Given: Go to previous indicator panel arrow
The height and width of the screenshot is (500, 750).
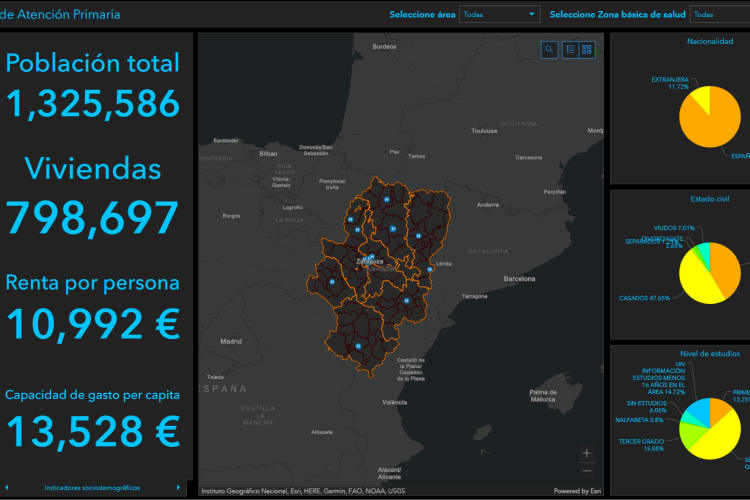Looking at the screenshot, I should [x=6, y=488].
